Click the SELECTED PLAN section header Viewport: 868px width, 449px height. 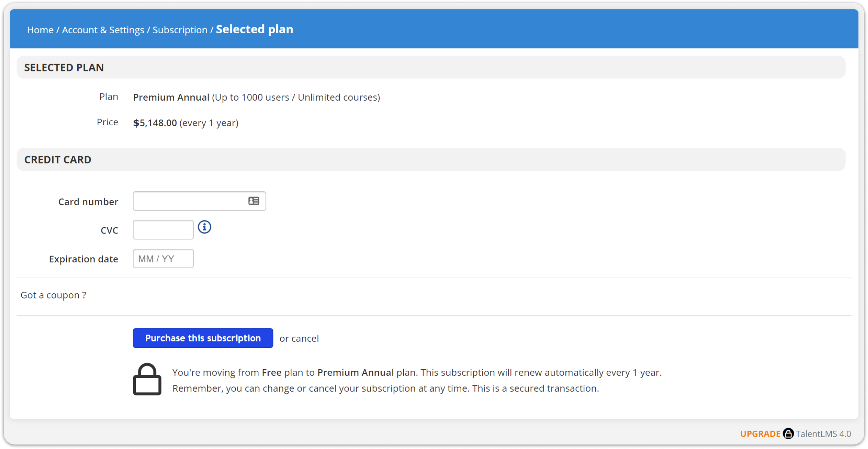point(431,67)
